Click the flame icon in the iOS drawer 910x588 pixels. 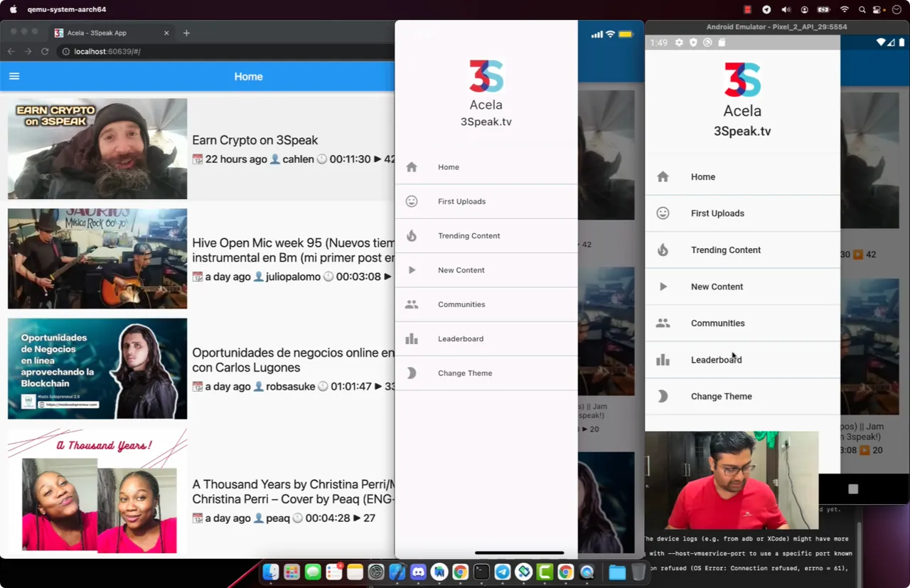[x=411, y=235]
